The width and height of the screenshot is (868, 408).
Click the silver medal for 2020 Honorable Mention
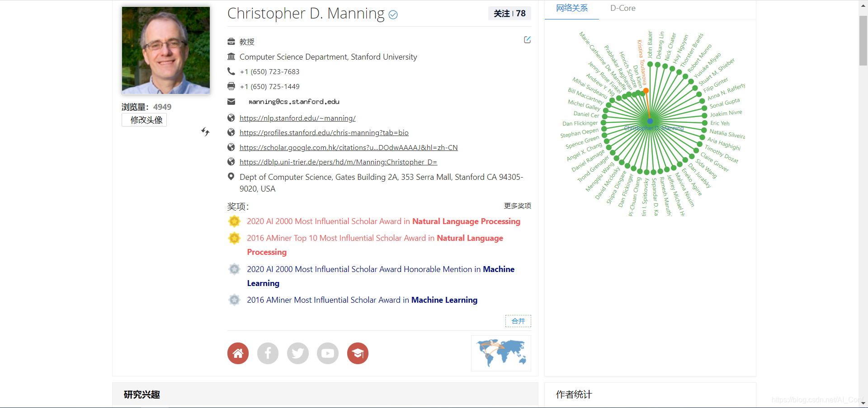(x=234, y=269)
